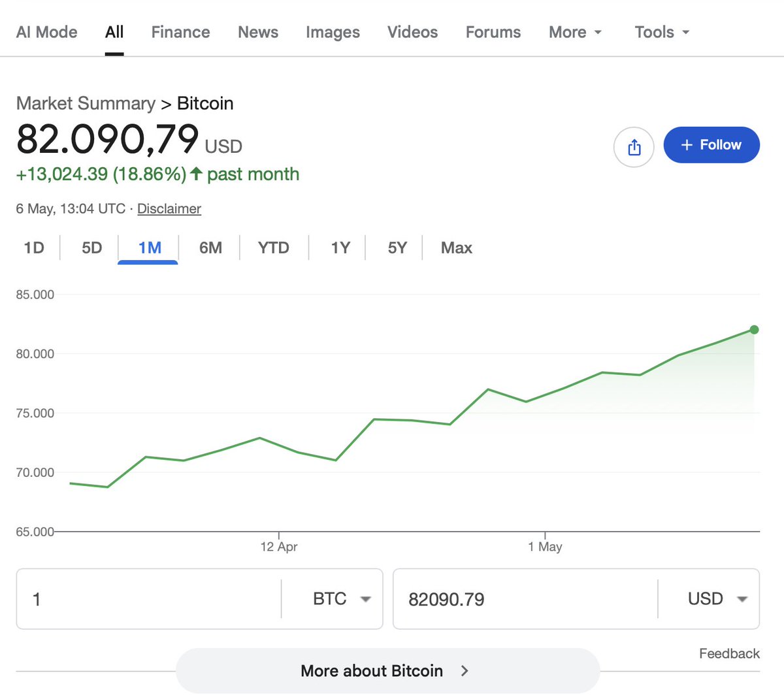Expand the More search options menu
The image size is (784, 697).
575,32
